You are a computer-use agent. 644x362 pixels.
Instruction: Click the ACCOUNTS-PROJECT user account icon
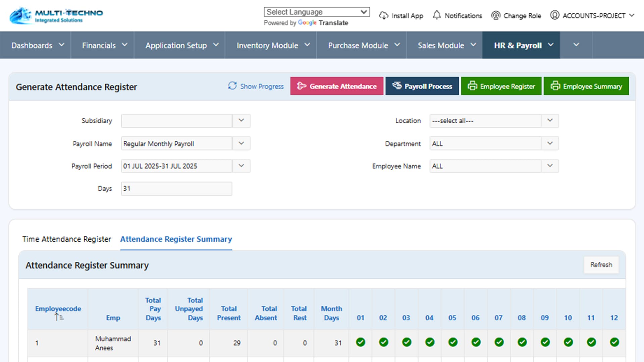[555, 15]
